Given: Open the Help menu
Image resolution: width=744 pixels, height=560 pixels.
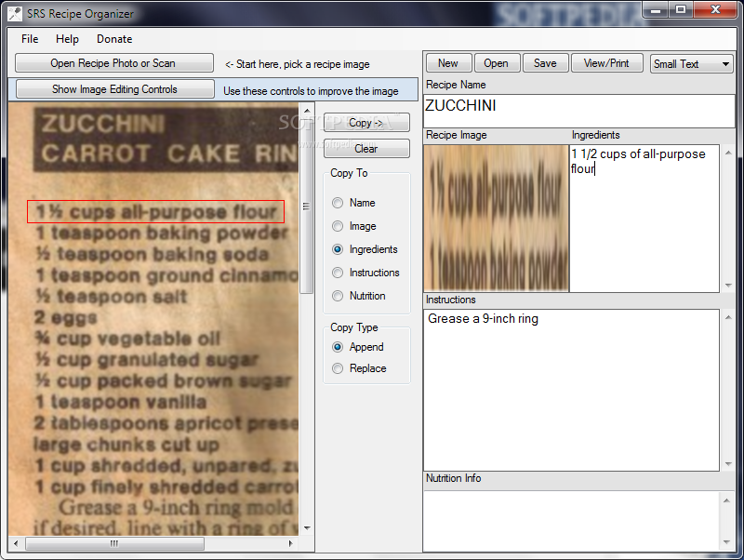Looking at the screenshot, I should [x=67, y=39].
